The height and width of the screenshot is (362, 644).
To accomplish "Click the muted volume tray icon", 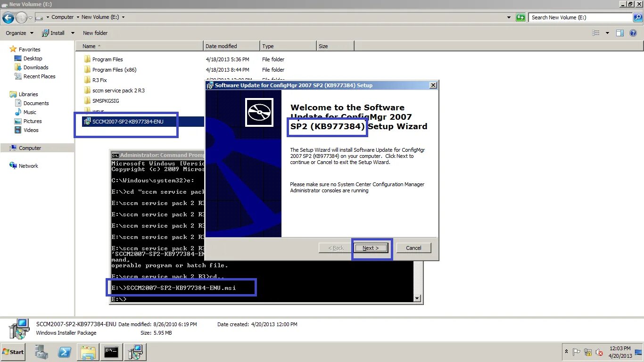I will pyautogui.click(x=599, y=352).
